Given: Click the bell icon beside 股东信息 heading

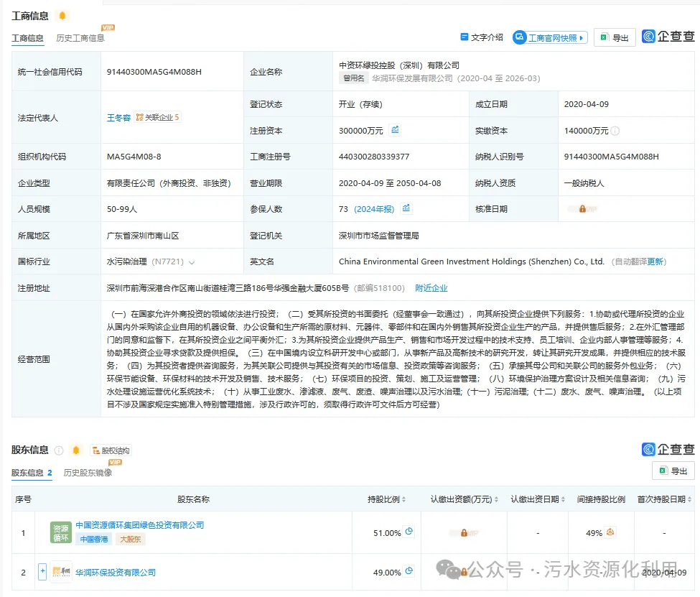Looking at the screenshot, I should [76, 450].
